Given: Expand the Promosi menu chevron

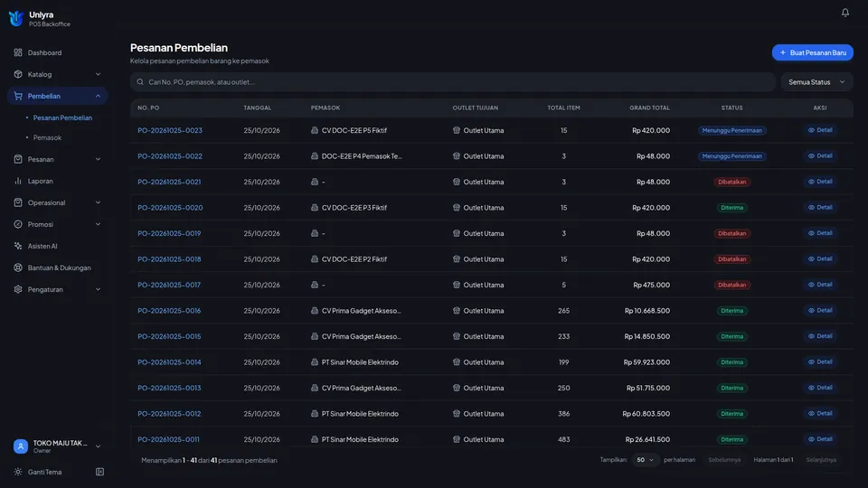Looking at the screenshot, I should [x=98, y=224].
